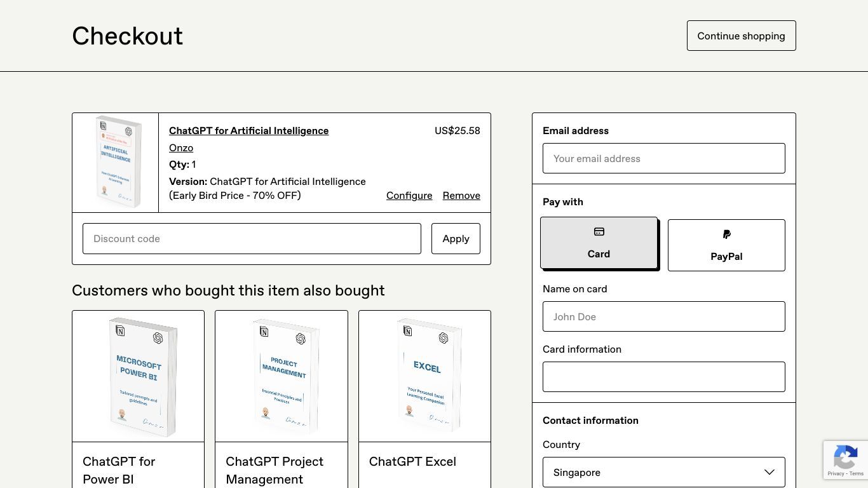Click the Artificial Intelligence book thumbnail
This screenshot has height=488, width=868.
tap(116, 162)
